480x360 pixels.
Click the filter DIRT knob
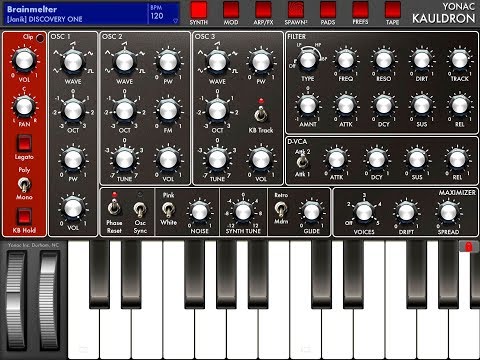(x=421, y=60)
